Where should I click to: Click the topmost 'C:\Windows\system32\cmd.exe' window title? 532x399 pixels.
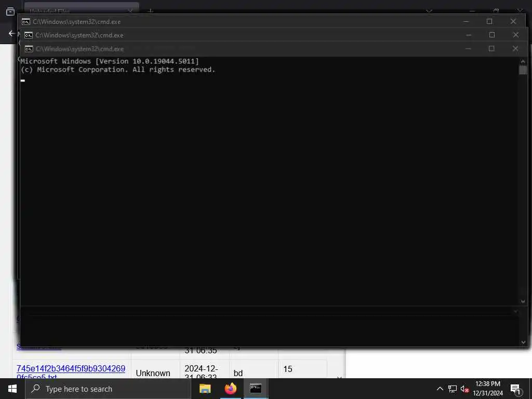pos(77,22)
